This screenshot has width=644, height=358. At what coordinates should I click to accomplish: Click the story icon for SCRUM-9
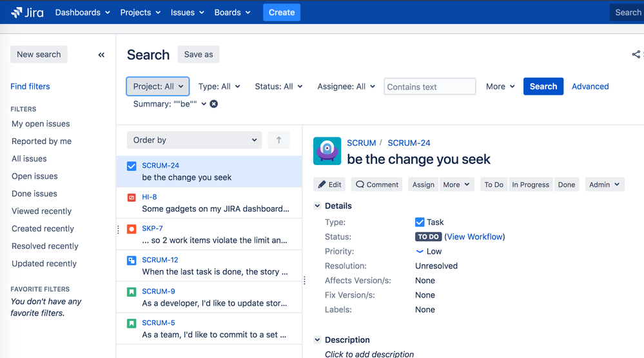(132, 292)
